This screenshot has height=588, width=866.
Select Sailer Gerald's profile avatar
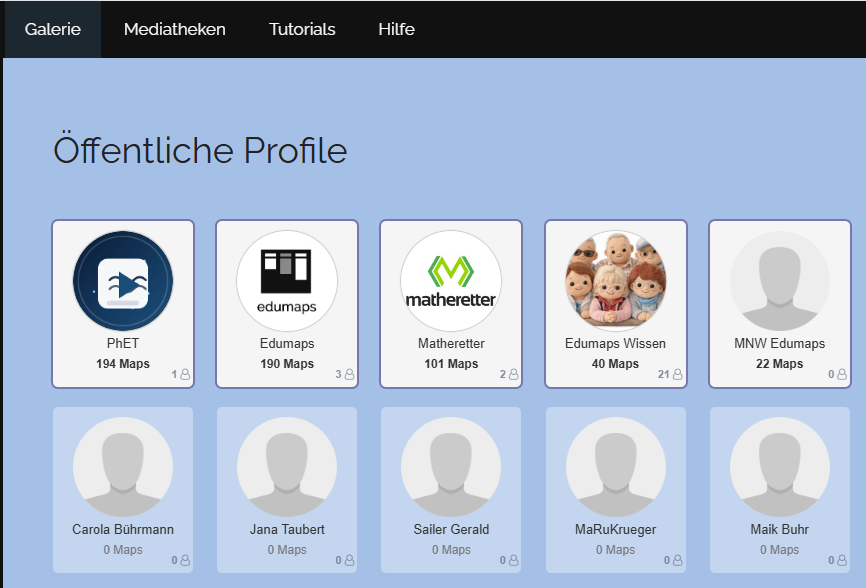point(451,467)
